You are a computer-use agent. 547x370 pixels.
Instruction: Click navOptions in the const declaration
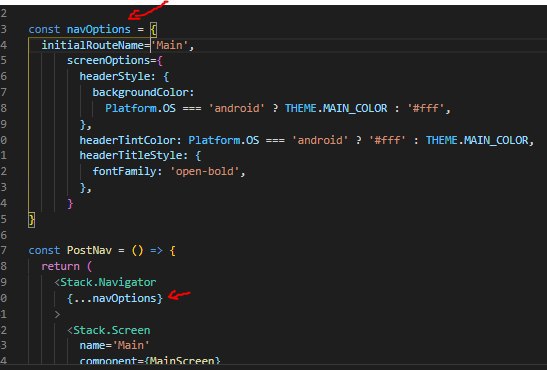[x=99, y=29]
